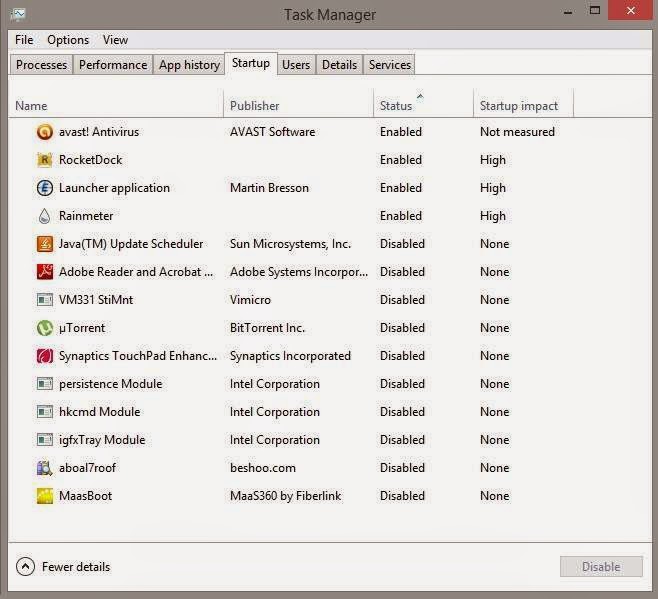
Task: Select the avast! Antivirus icon
Action: click(x=44, y=132)
